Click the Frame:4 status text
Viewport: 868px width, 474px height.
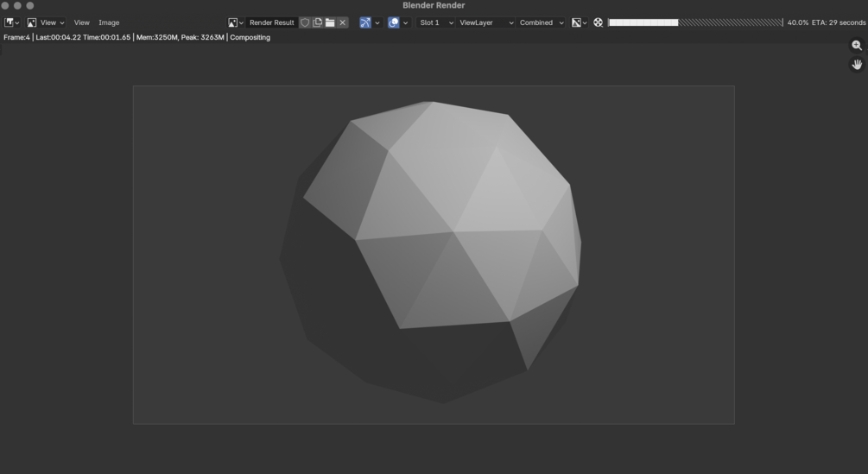pos(16,38)
